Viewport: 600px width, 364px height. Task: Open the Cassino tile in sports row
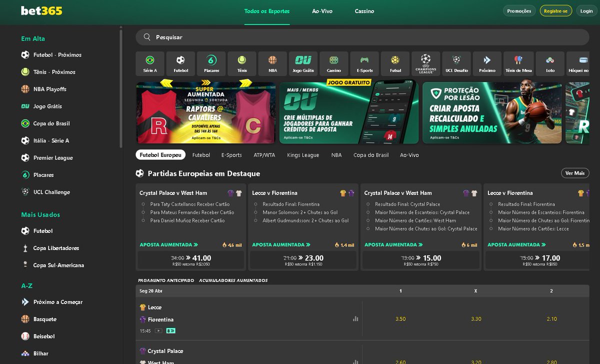pos(334,64)
